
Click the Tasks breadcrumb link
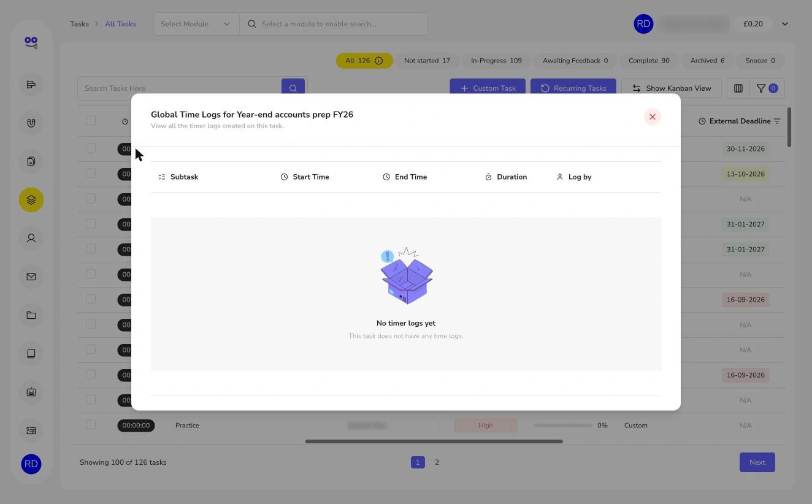(x=79, y=24)
